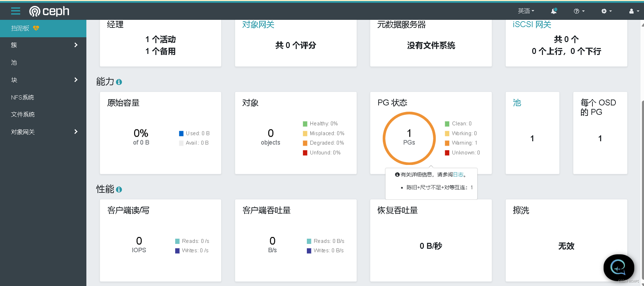Open the notifications bell
The width and height of the screenshot is (644, 286).
tap(554, 11)
